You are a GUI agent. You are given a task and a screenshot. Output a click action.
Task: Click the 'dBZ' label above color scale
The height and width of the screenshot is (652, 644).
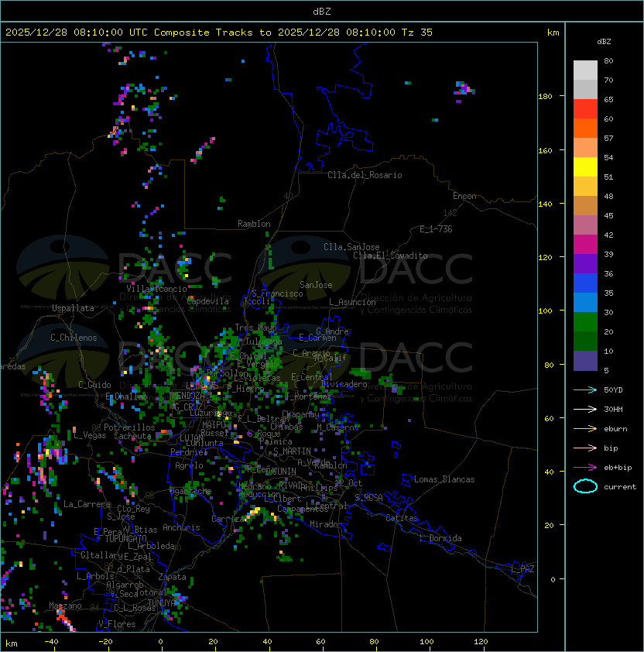point(604,42)
